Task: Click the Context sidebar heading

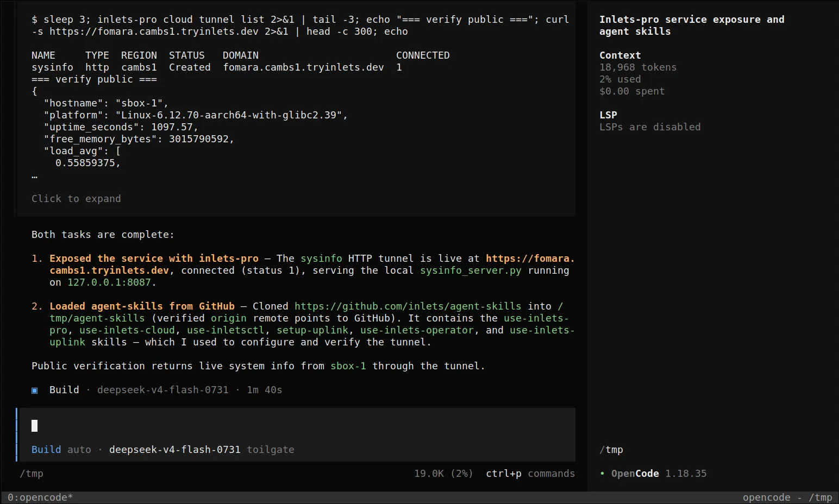Action: (x=620, y=55)
